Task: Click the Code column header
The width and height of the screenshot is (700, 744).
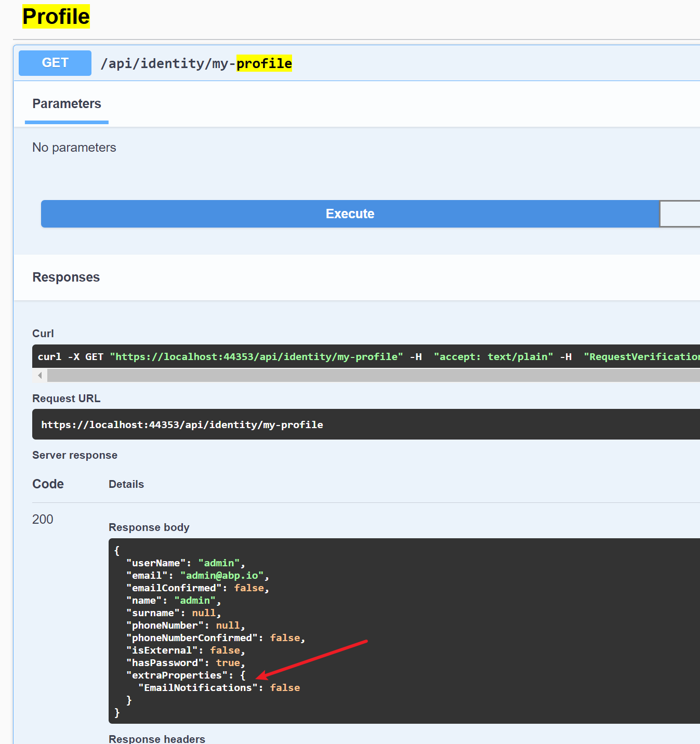Action: pos(48,484)
